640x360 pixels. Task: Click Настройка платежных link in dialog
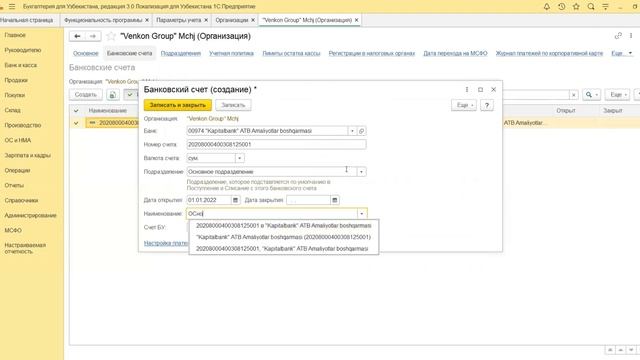[x=166, y=243]
